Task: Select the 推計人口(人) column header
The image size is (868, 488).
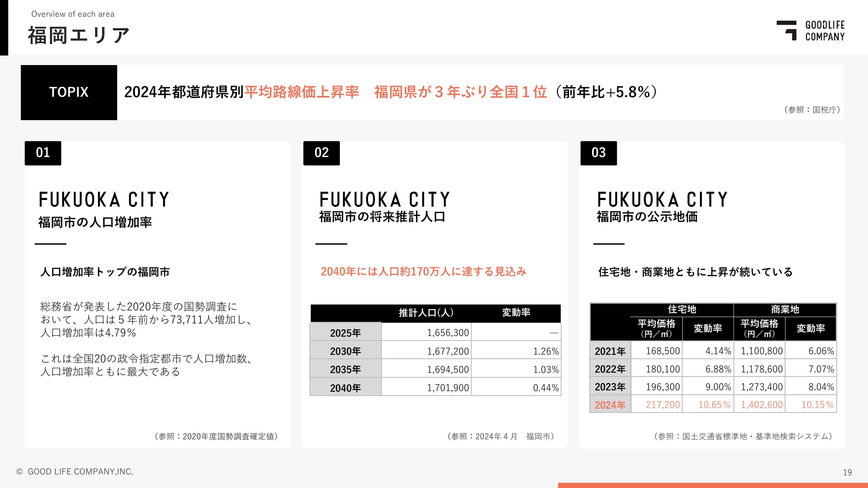Action: pos(426,313)
